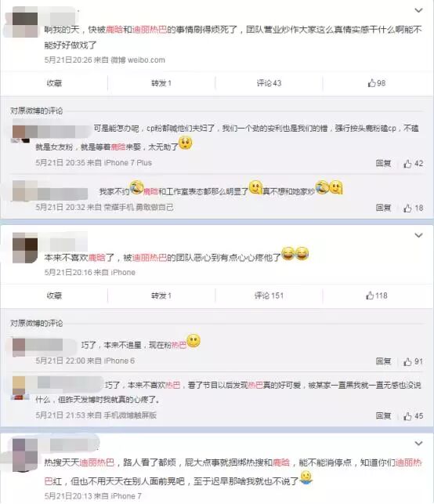434x504 pixels.
Task: Like the comment with 91 thumbs up
Action: coord(413,361)
